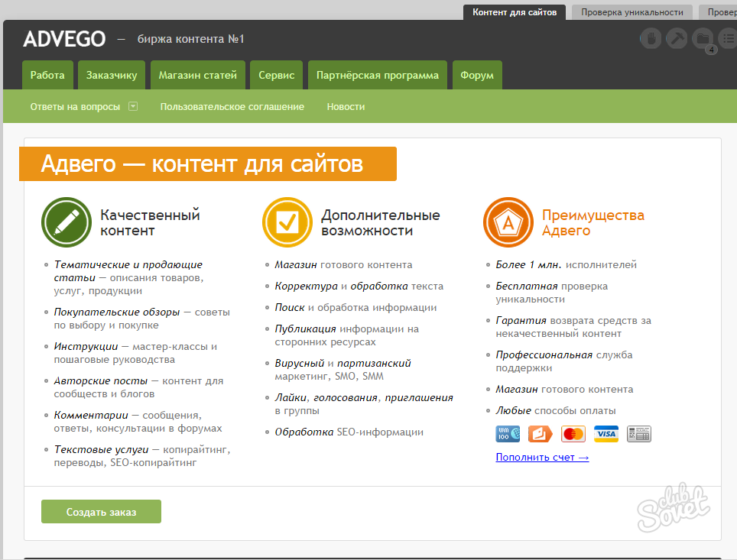This screenshot has width=737, height=560.
Task: Click биржа контента №1 tagline
Action: coord(191,39)
